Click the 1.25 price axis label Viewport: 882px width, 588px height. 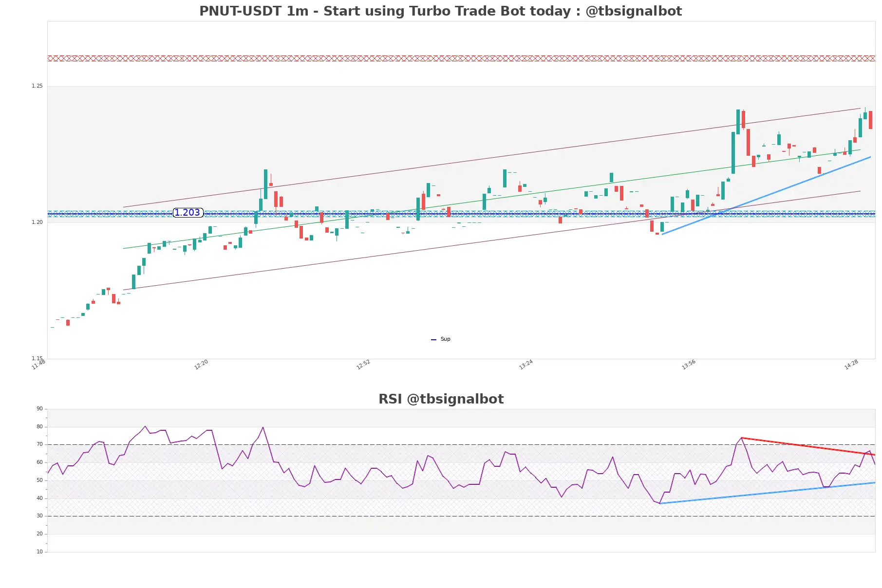(x=37, y=86)
